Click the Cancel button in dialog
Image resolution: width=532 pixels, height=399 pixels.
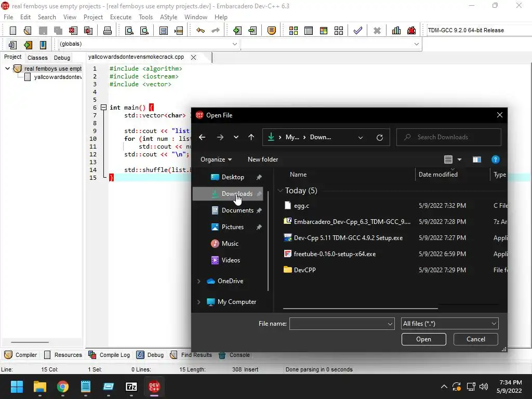click(476, 339)
